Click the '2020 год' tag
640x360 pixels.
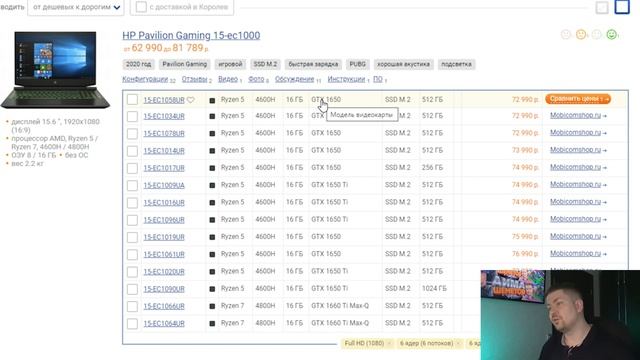click(138, 64)
